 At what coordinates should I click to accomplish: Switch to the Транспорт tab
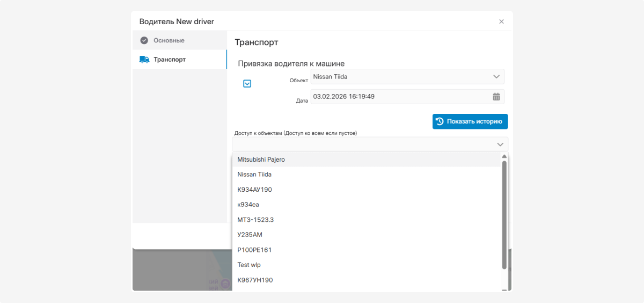(x=170, y=60)
